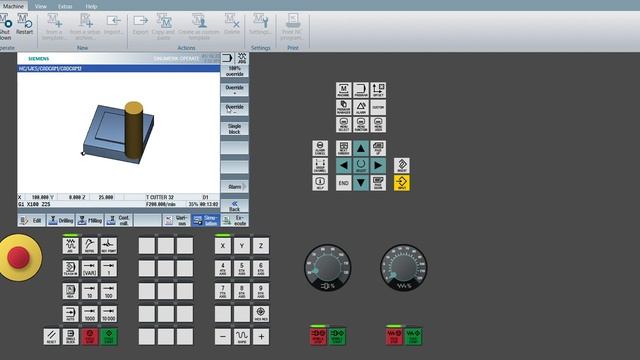Click the green SPINDLE START key
Image resolution: width=640 pixels, height=360 pixels.
click(337, 336)
